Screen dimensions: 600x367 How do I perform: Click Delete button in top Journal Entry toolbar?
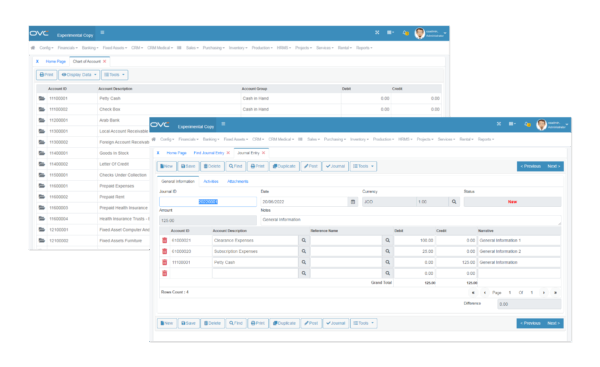212,166
